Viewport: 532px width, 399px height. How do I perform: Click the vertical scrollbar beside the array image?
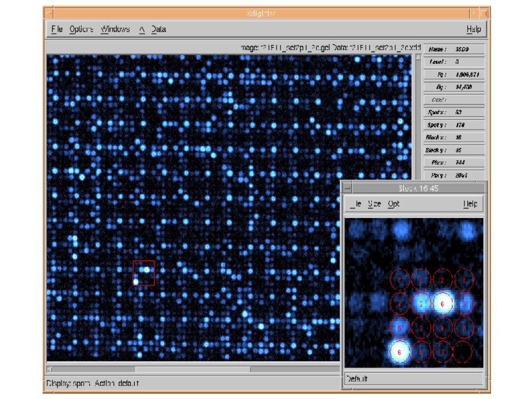(418, 117)
